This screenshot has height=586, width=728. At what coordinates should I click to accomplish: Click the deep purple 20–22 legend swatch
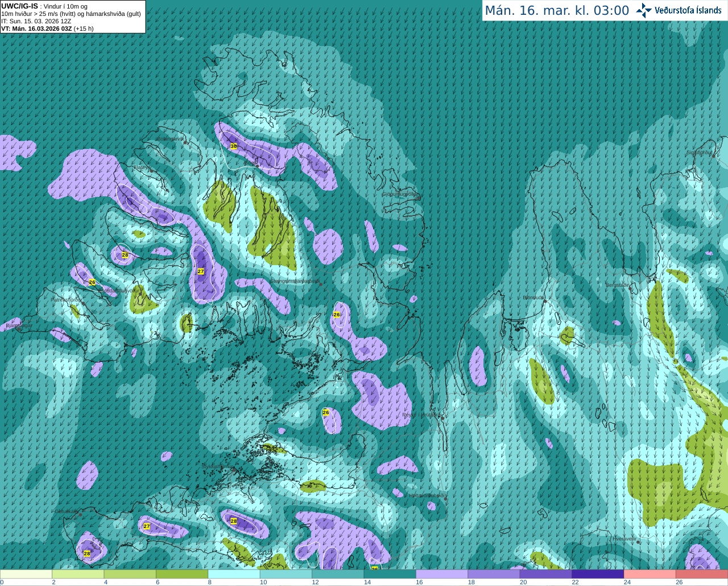(546, 574)
